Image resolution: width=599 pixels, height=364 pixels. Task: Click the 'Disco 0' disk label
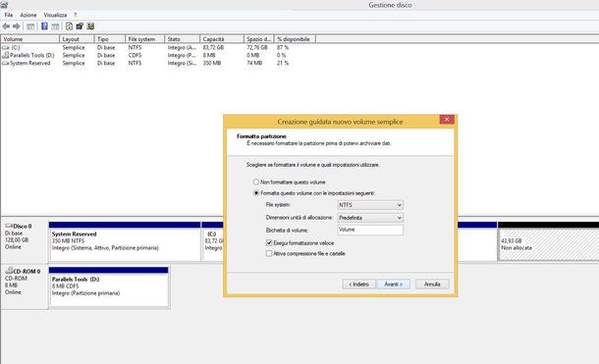coord(23,226)
